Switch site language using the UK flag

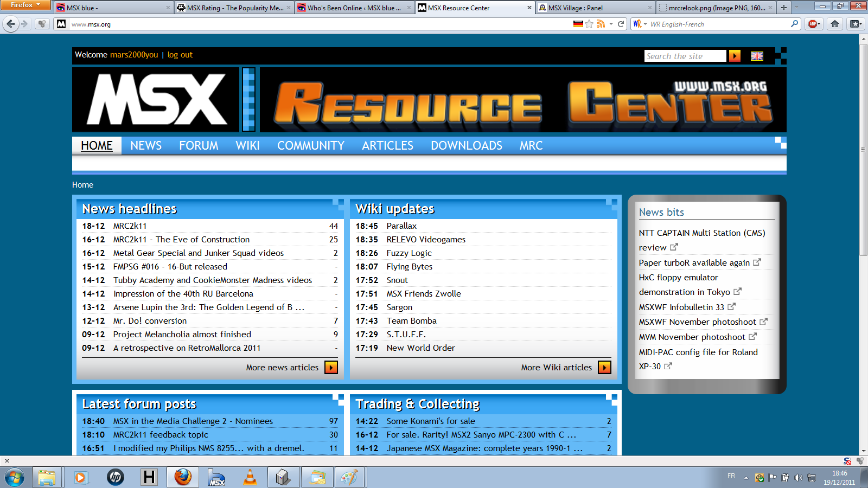click(x=757, y=56)
